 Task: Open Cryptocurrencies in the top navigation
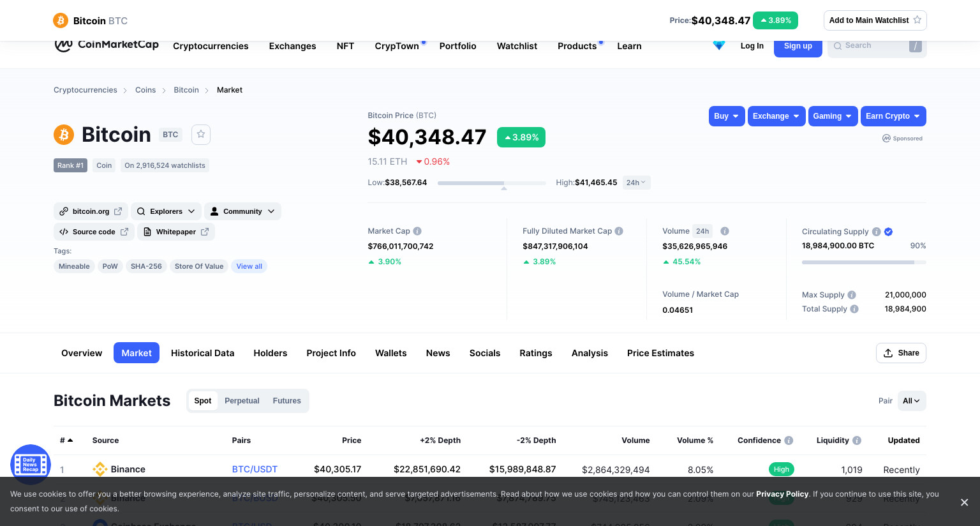[x=211, y=46]
